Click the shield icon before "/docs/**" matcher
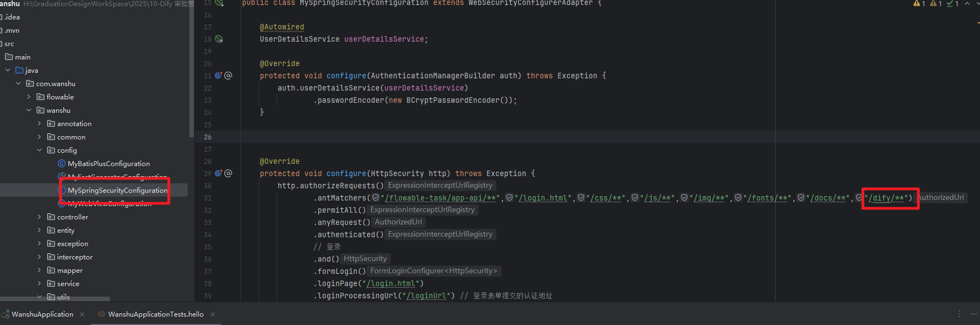This screenshot has width=980, height=325. [801, 198]
